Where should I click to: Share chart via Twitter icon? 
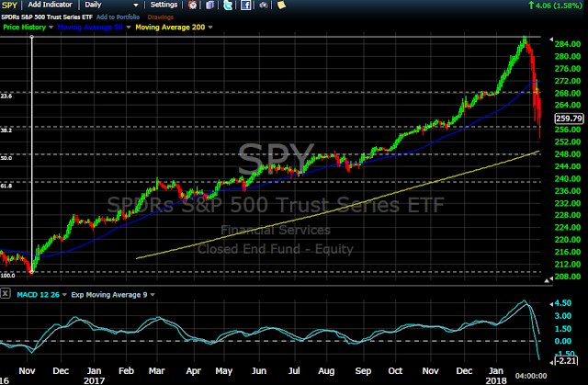228,5
